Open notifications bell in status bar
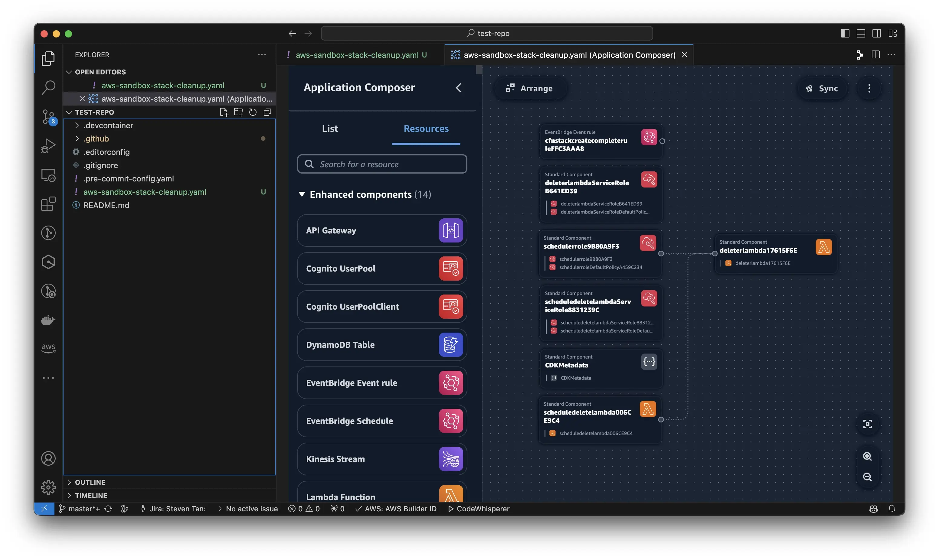The height and width of the screenshot is (560, 939). point(892,509)
